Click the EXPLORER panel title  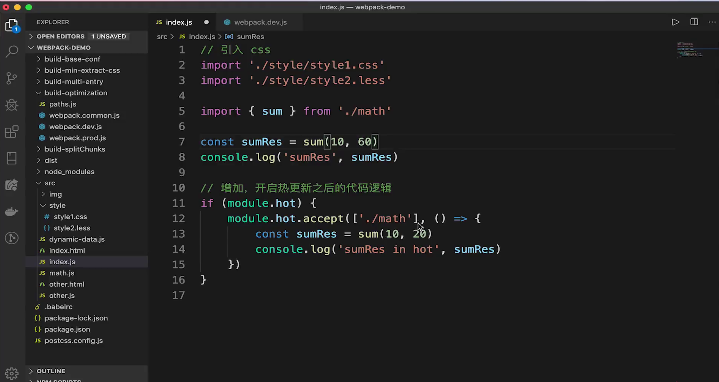coord(53,22)
